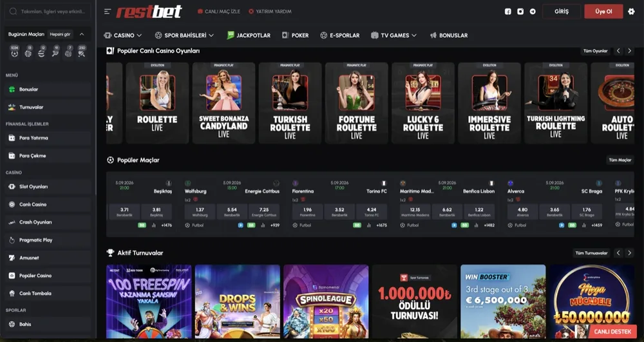Open the Canlı Destek live support button
Image resolution: width=644 pixels, height=342 pixels.
pos(613,331)
